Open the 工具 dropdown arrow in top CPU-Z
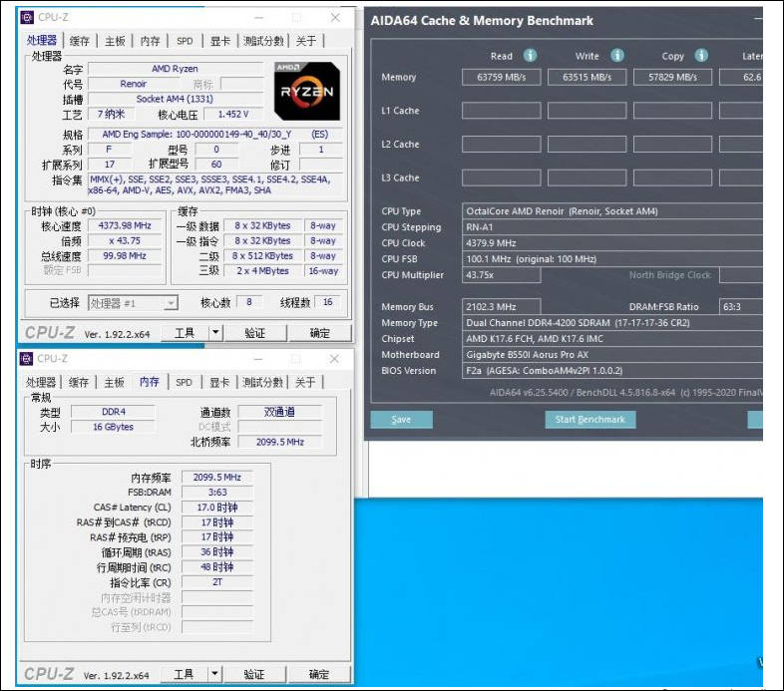784x691 pixels. point(215,332)
